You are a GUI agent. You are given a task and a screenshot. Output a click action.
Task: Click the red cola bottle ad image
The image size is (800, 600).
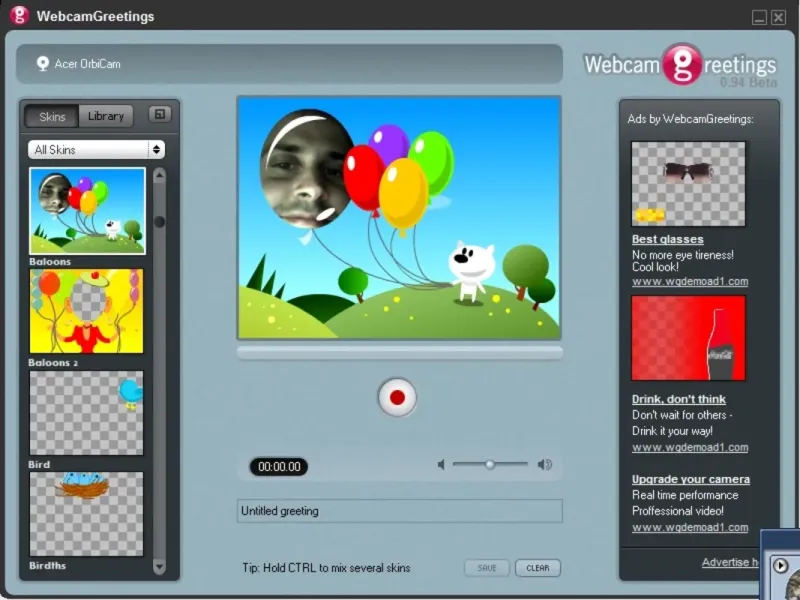688,338
